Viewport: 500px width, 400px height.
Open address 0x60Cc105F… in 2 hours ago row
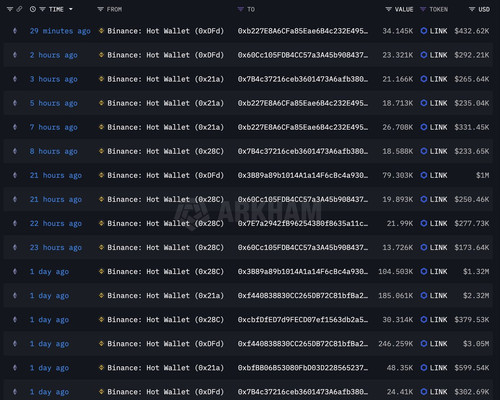(x=303, y=55)
